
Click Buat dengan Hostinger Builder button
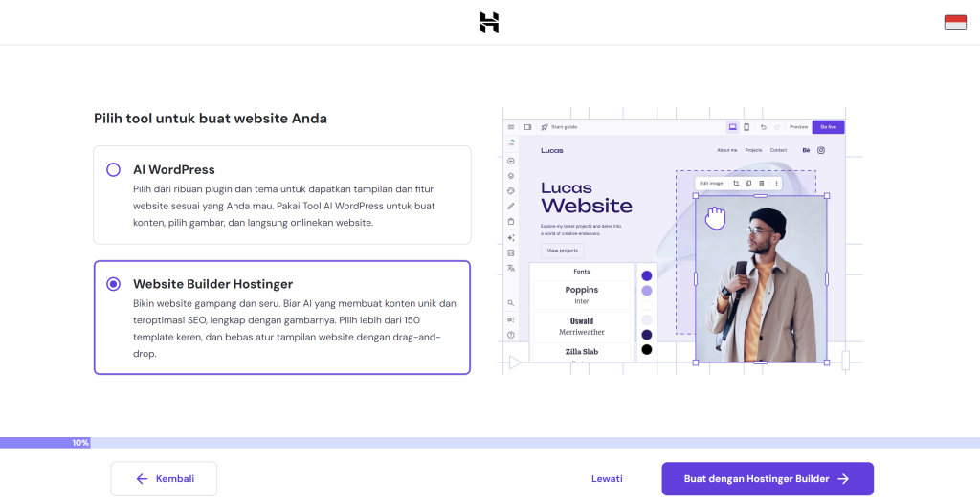[768, 479]
